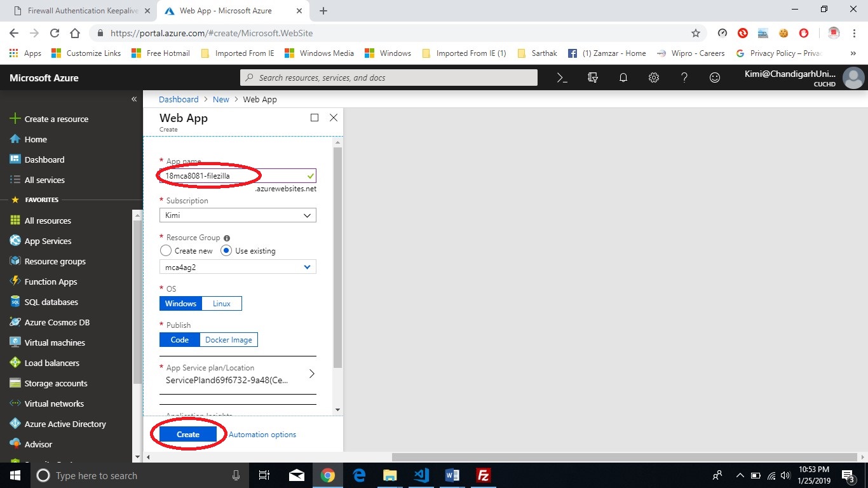
Task: Open portal settings gear
Action: pyautogui.click(x=654, y=78)
